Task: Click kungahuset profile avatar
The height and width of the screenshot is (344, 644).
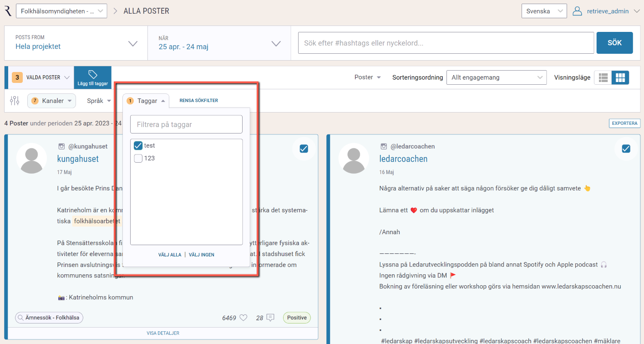Action: [x=31, y=158]
